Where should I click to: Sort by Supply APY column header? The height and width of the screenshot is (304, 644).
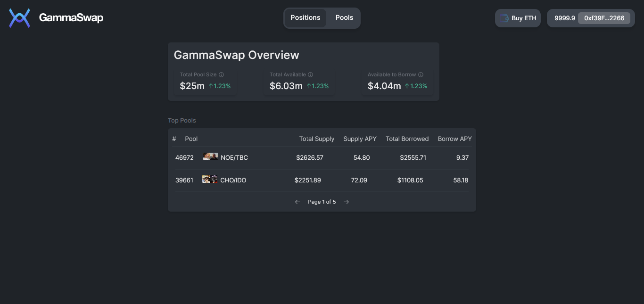pos(360,139)
